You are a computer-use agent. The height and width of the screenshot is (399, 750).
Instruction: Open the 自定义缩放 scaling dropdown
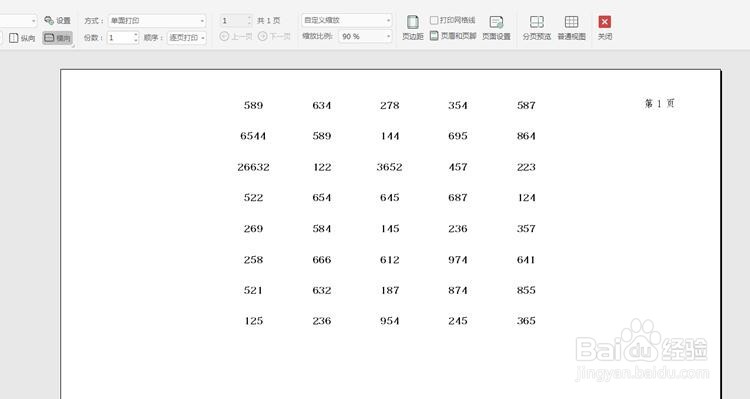347,20
